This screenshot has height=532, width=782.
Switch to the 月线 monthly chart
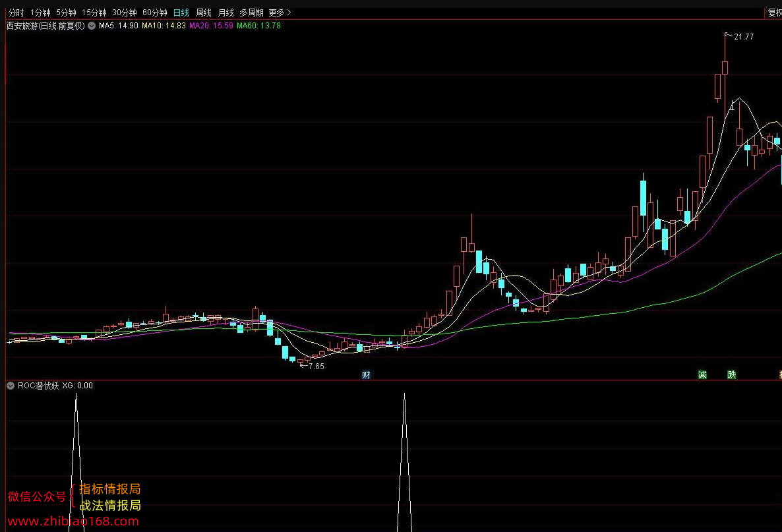226,13
